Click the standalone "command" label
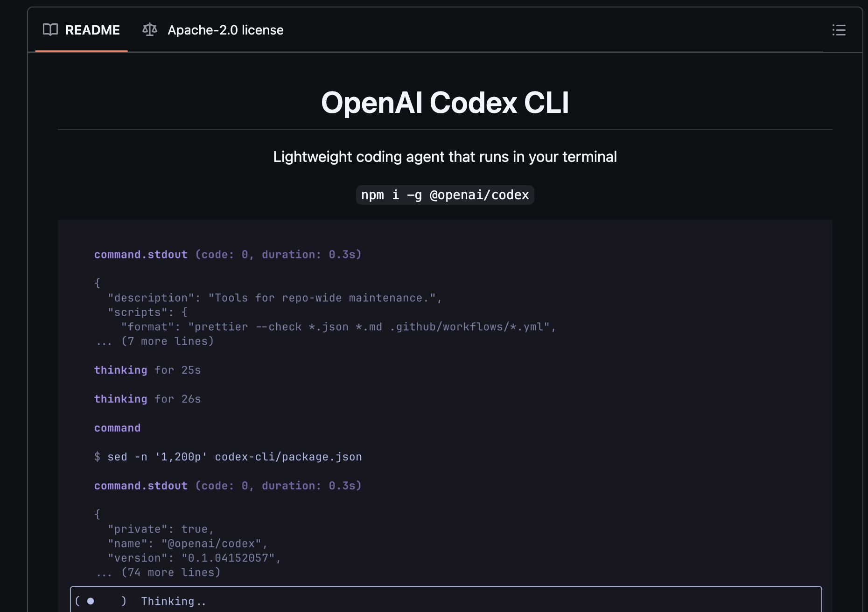868x612 pixels. 117,428
